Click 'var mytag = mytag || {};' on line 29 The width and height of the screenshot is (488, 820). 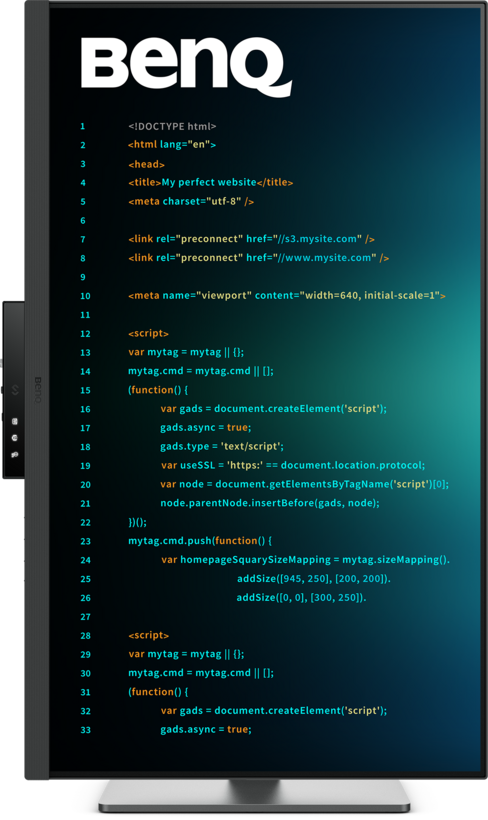186,654
